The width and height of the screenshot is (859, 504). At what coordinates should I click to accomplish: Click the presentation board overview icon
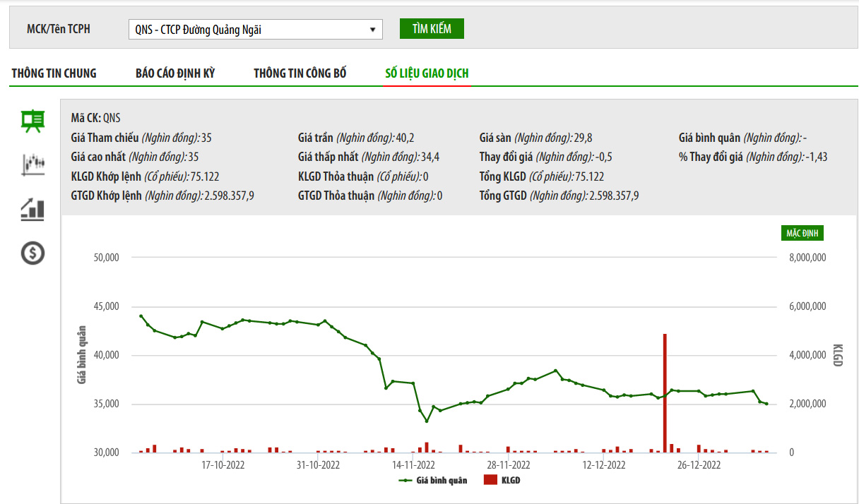pos(32,121)
